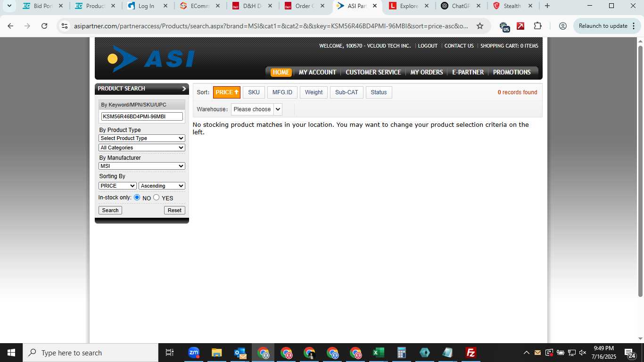Open the notification center with 24 alerts
Image resolution: width=644 pixels, height=362 pixels.
(x=630, y=353)
